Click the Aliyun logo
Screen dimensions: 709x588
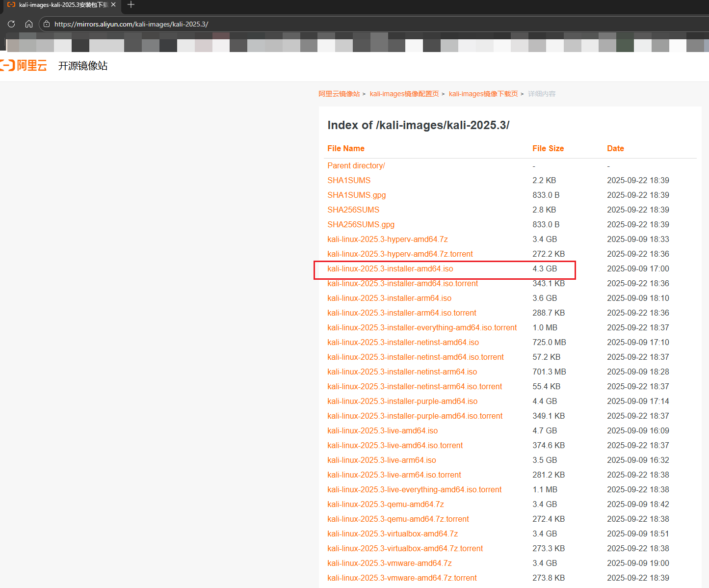[24, 65]
